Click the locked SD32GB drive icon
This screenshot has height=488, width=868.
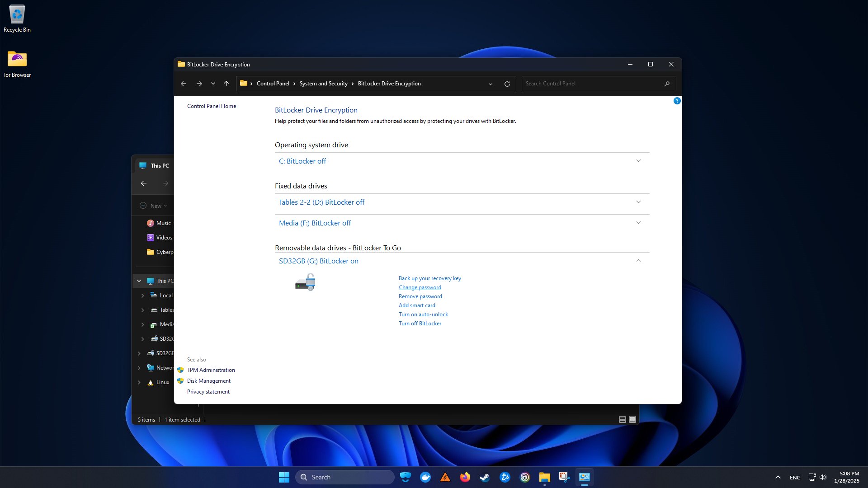(x=306, y=282)
